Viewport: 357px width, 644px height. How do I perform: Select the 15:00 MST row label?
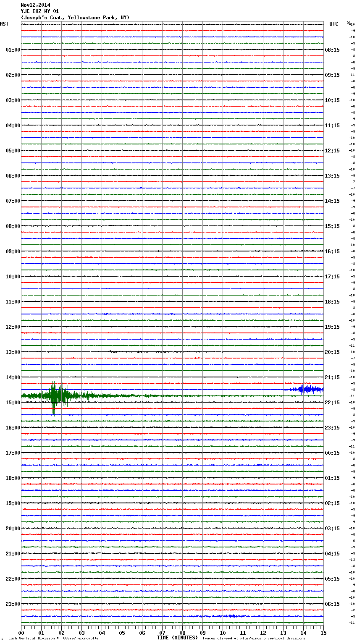point(13,403)
